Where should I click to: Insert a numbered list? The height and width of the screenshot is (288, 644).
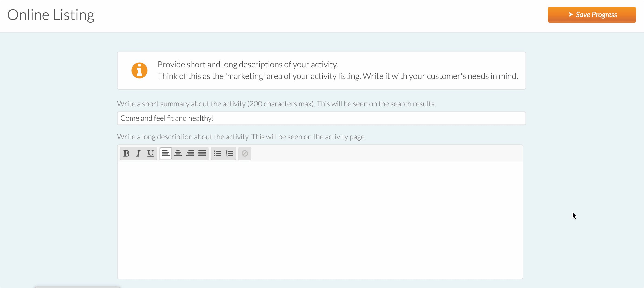230,153
